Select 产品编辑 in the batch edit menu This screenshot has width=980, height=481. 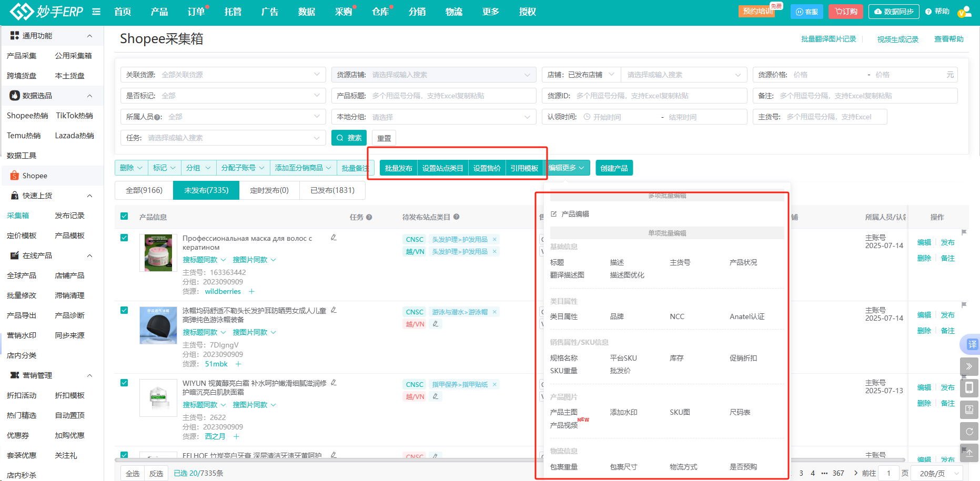tap(574, 214)
